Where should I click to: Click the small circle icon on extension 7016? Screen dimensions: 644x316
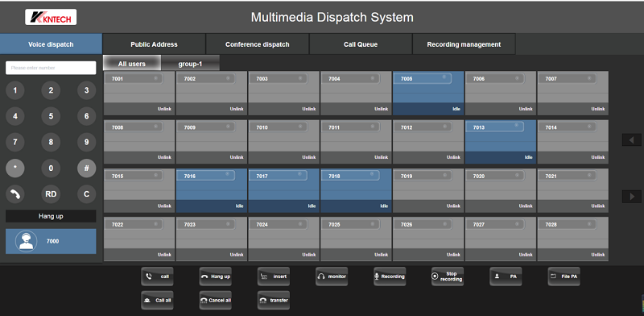[228, 174]
